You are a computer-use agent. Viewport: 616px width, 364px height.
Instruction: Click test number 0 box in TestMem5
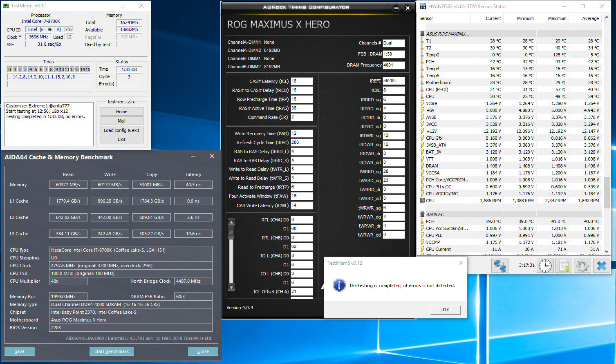[x=10, y=69]
